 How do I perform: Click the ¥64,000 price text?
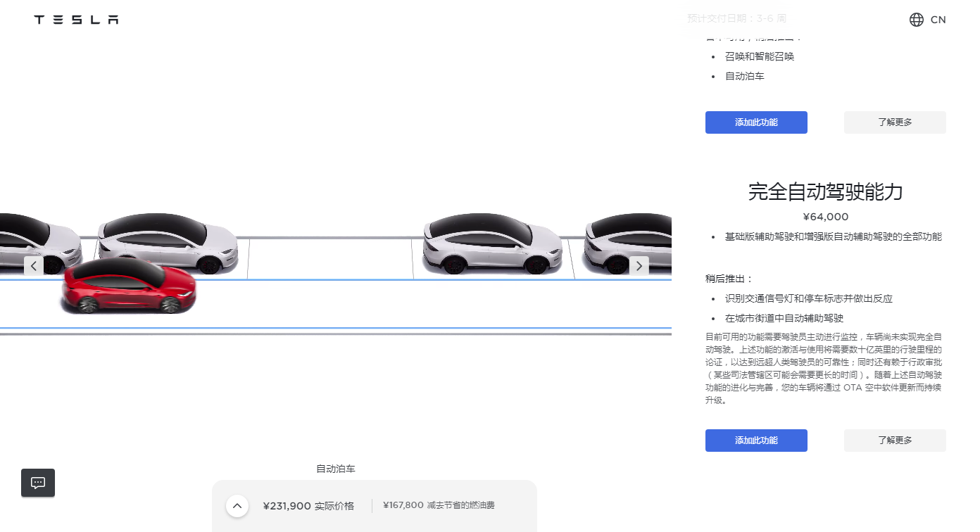tap(825, 217)
